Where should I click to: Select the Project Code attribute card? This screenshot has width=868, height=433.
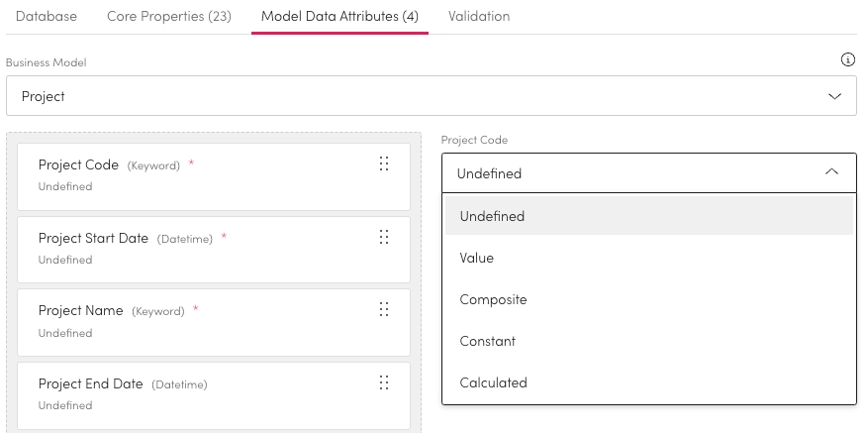click(198, 174)
